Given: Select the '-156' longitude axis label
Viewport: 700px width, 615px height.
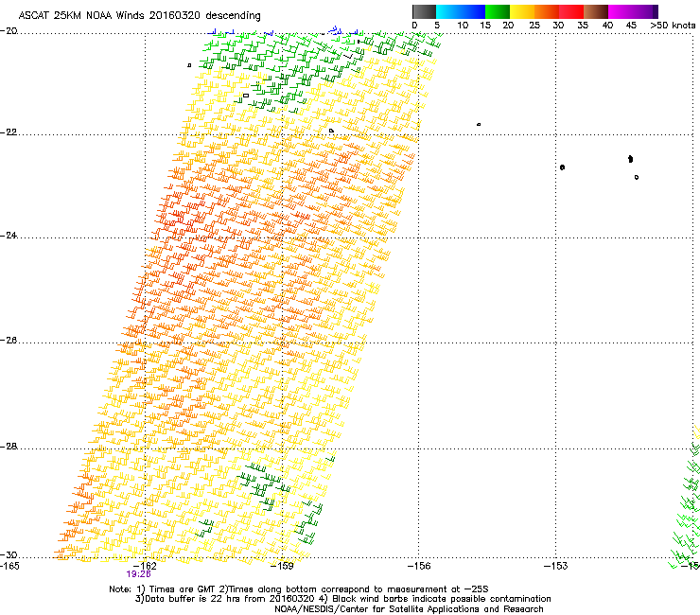Looking at the screenshot, I should click(x=419, y=566).
